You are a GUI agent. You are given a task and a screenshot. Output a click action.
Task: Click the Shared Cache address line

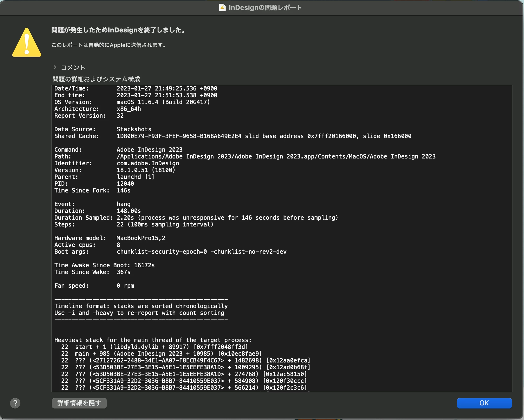click(232, 136)
